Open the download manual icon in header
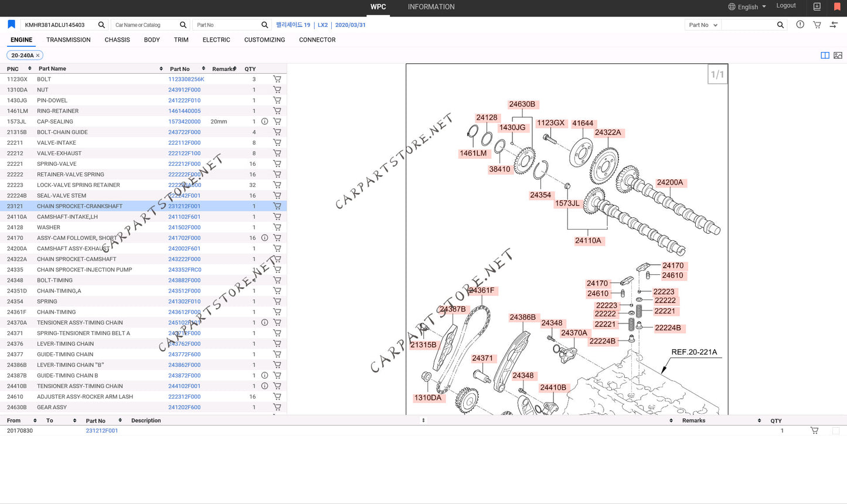Viewport: 847px width, 504px height. [x=817, y=7]
